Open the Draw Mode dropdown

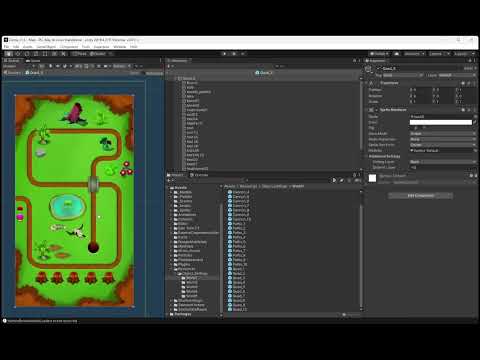click(x=443, y=133)
